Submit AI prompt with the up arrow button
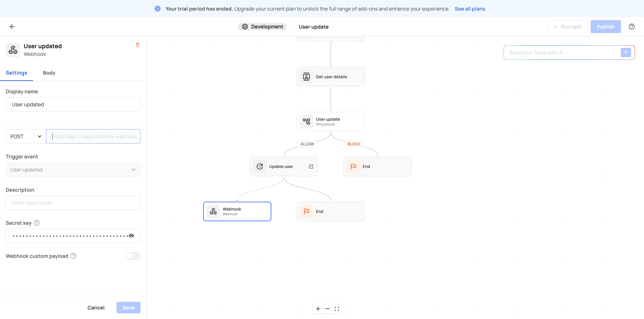 [x=626, y=53]
